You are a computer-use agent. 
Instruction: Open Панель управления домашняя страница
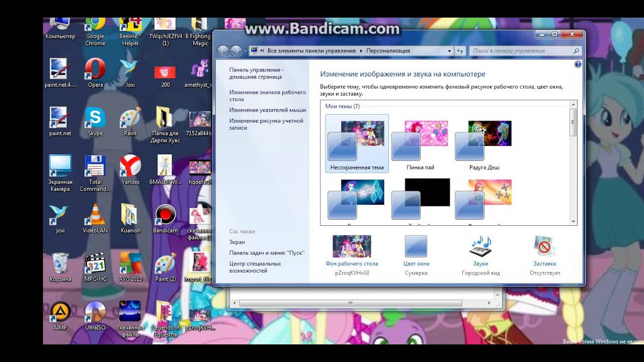(x=257, y=73)
